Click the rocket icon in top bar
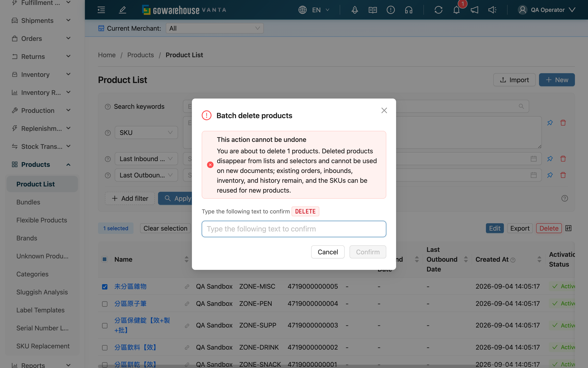The image size is (588, 368). click(355, 10)
